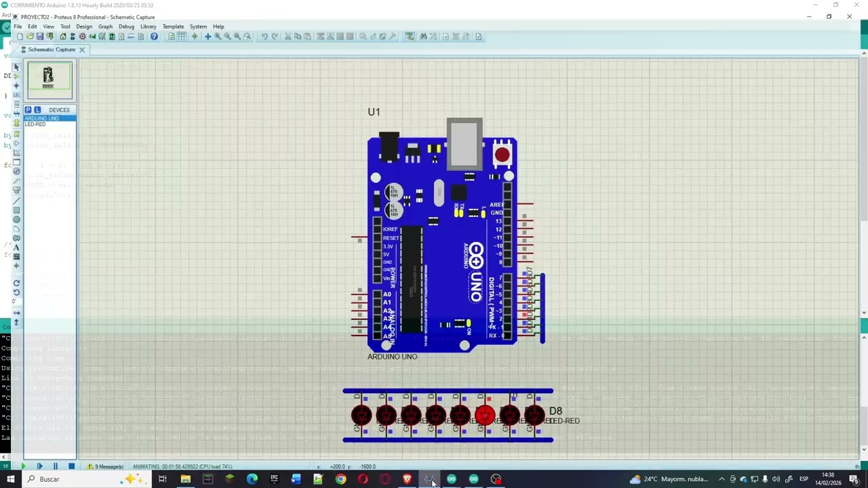Open the View menu
The width and height of the screenshot is (868, 488).
(x=49, y=26)
